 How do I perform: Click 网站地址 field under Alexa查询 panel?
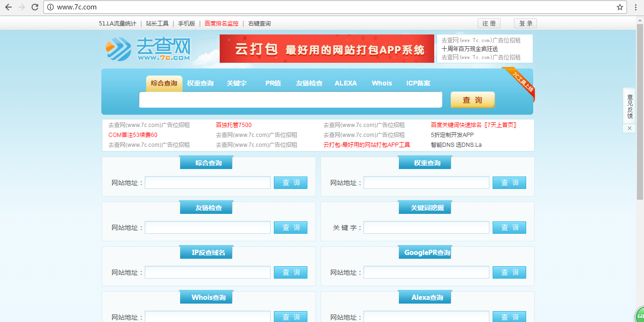(426, 317)
